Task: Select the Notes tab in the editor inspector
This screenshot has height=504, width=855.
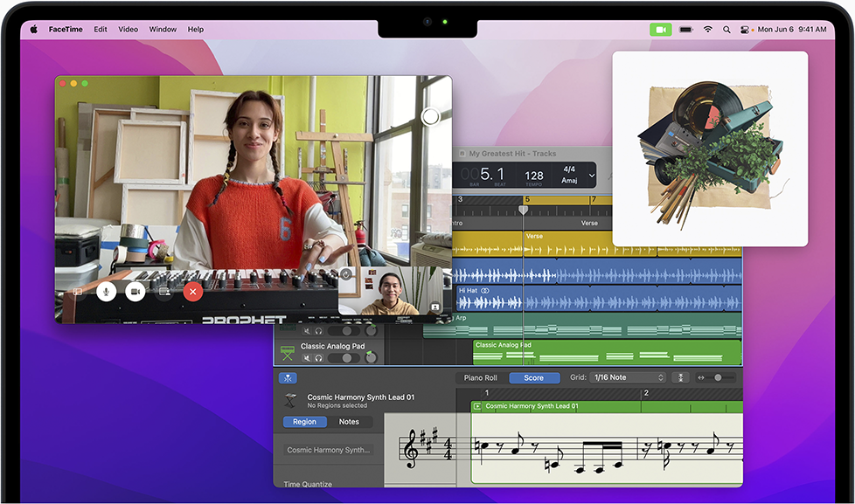Action: pos(349,422)
